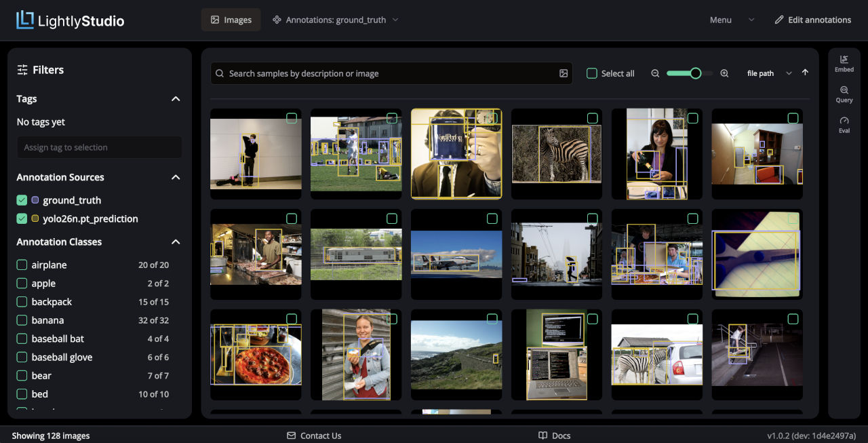Zoom in thumbnails with plus magnifier
The height and width of the screenshot is (443, 868).
click(x=724, y=73)
